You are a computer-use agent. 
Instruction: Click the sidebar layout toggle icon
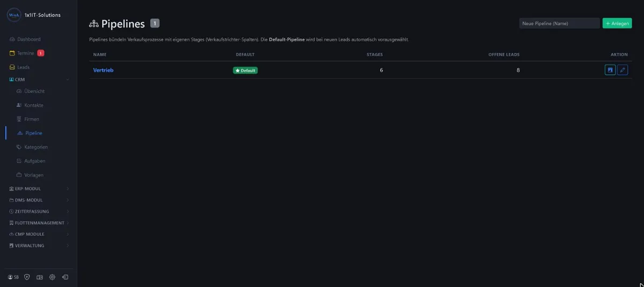tap(40, 277)
